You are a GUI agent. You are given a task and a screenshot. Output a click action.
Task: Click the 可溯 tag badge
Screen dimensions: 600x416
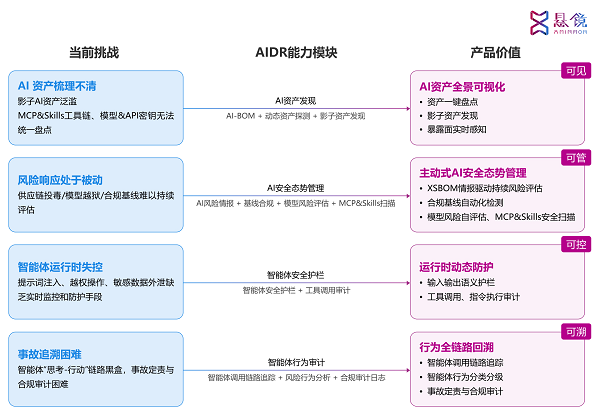576,331
